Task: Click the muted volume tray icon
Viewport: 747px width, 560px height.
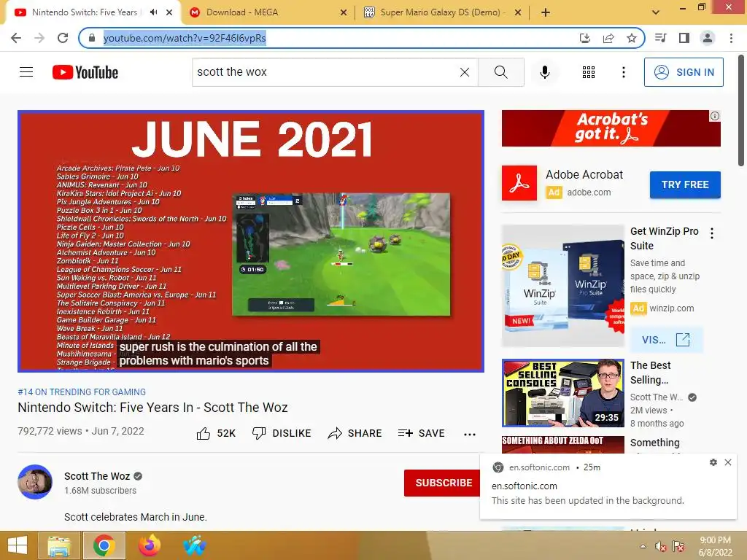Action: (x=661, y=546)
